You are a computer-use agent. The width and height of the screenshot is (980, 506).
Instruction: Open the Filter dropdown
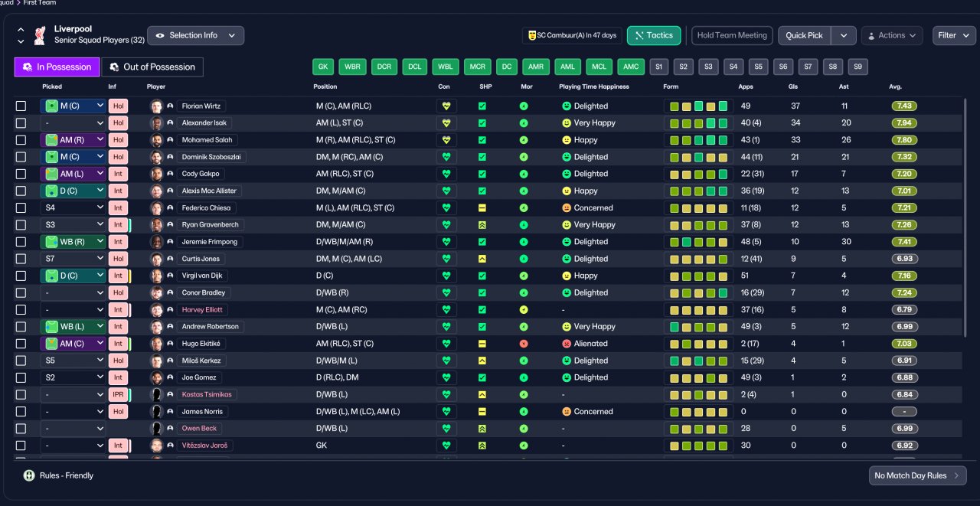coord(954,35)
